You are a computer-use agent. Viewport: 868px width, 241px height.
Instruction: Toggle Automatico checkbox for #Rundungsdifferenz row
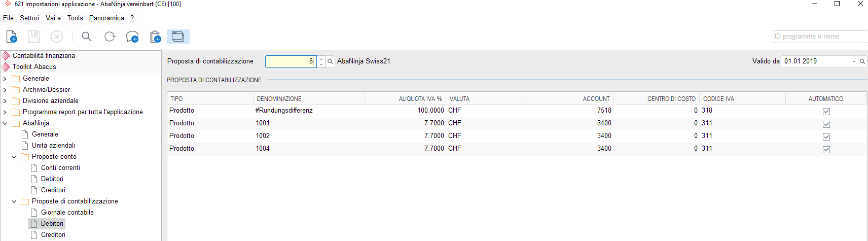pyautogui.click(x=826, y=112)
